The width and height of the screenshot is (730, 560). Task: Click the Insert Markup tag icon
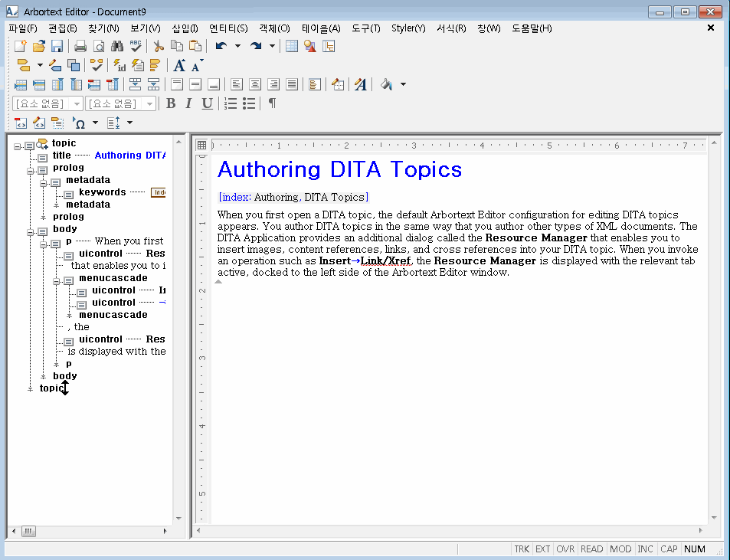[x=23, y=65]
